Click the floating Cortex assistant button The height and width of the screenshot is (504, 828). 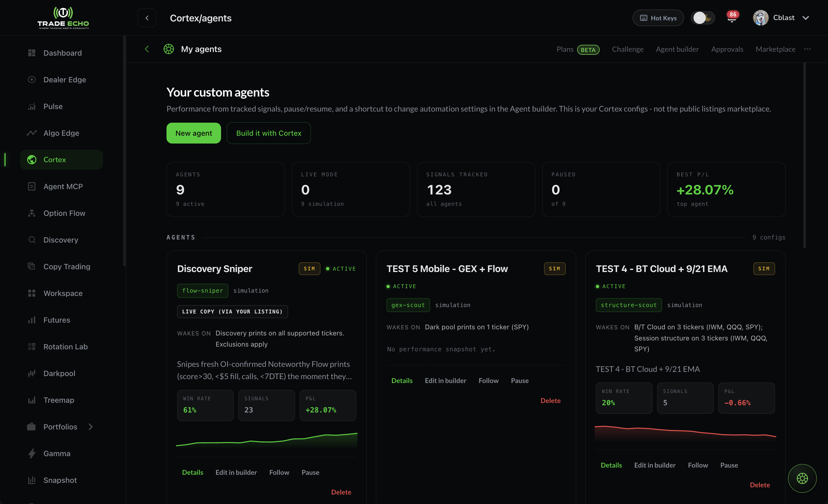(802, 478)
